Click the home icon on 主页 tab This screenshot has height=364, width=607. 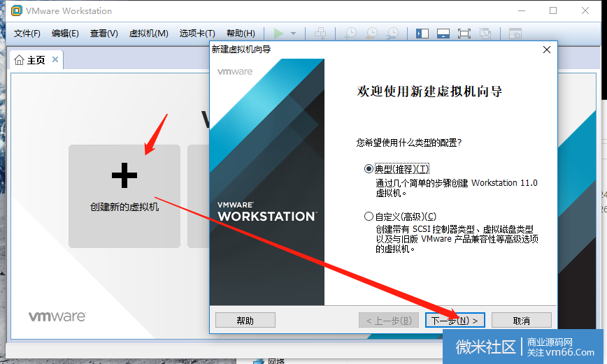19,60
